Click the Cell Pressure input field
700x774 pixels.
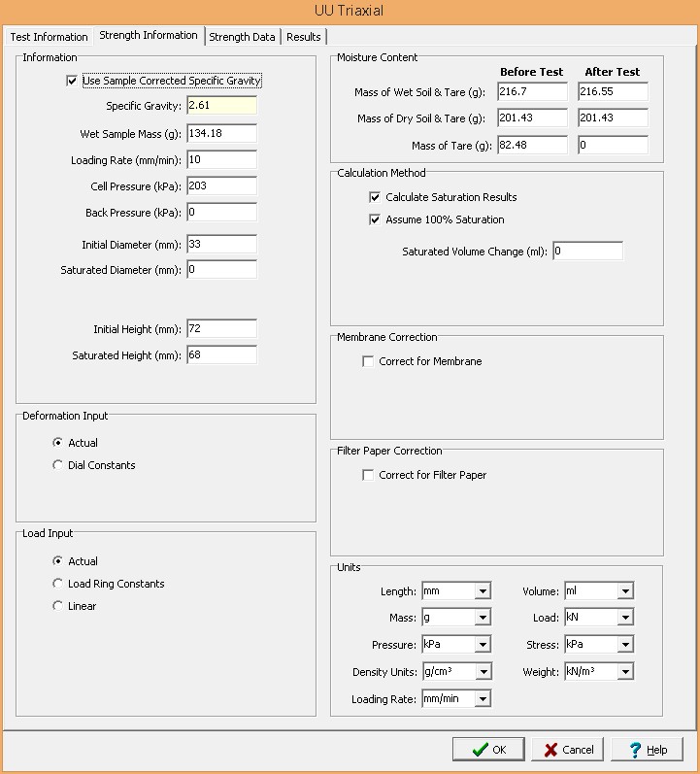[221, 185]
